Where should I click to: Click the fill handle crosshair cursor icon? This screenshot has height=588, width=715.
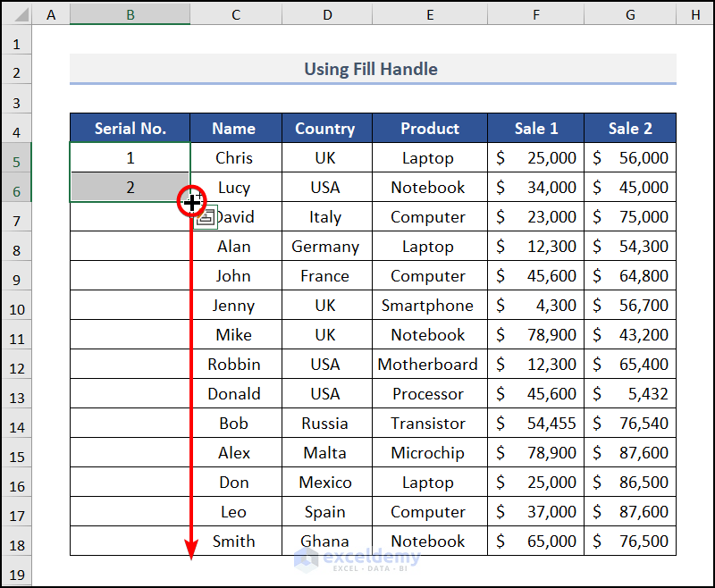192,202
